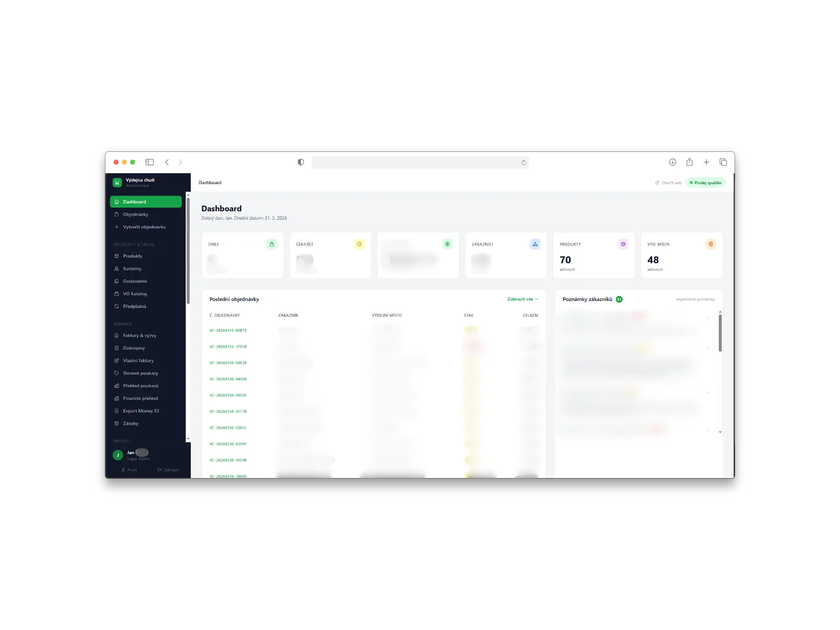Open order VC-20260330-B858E
840x630 pixels.
228,395
